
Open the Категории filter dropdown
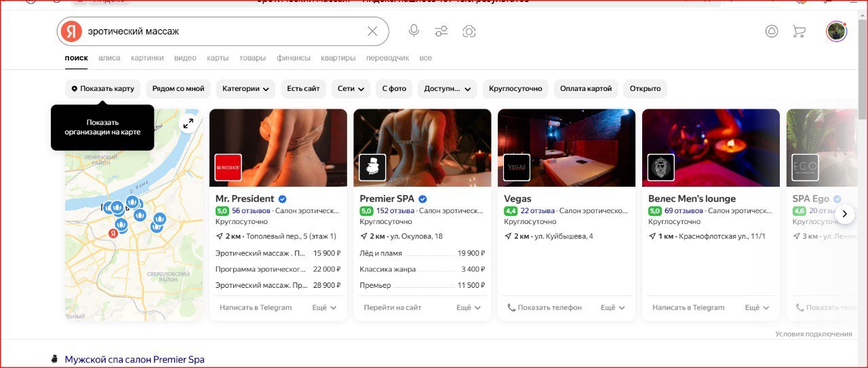coord(245,88)
